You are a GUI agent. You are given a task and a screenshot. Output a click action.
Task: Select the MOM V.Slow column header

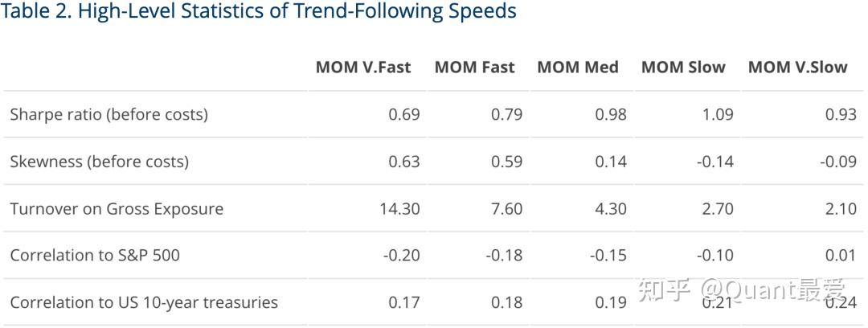[797, 68]
